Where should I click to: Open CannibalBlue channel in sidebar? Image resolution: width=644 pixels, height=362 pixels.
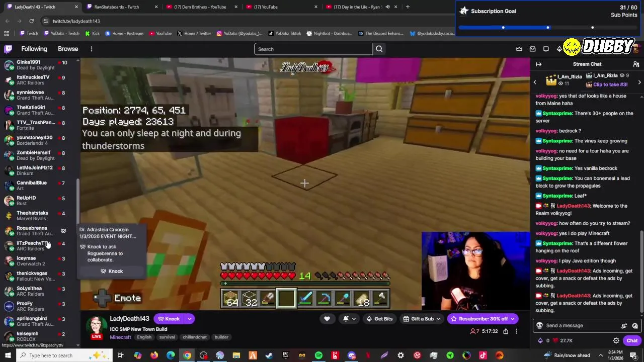coord(39,186)
